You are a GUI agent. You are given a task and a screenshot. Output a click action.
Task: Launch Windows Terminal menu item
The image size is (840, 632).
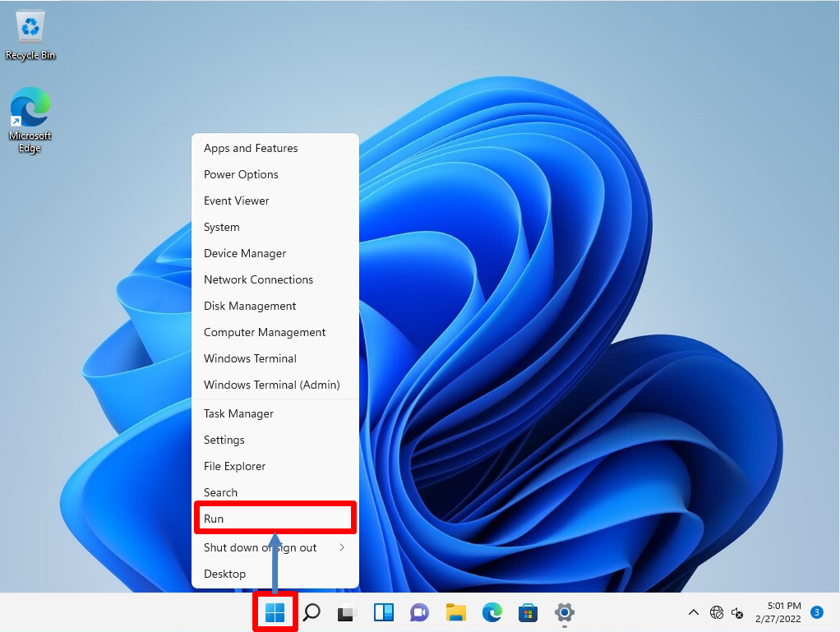275,358
